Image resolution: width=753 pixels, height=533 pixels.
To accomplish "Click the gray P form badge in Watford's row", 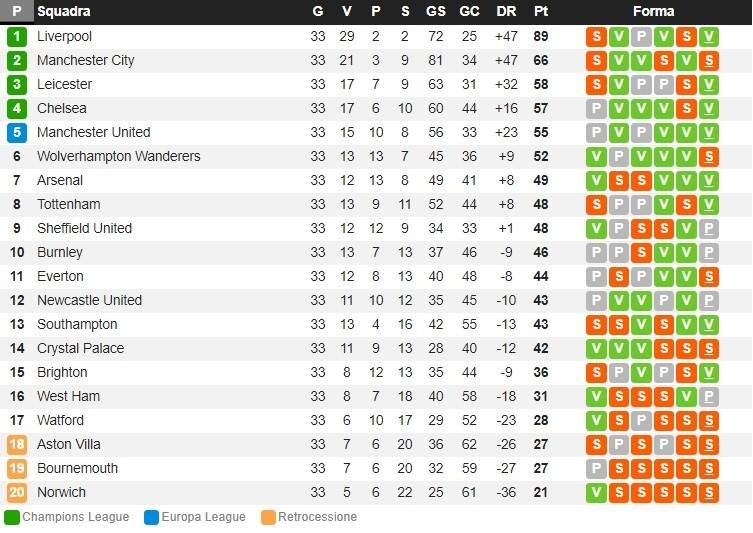I will [641, 420].
